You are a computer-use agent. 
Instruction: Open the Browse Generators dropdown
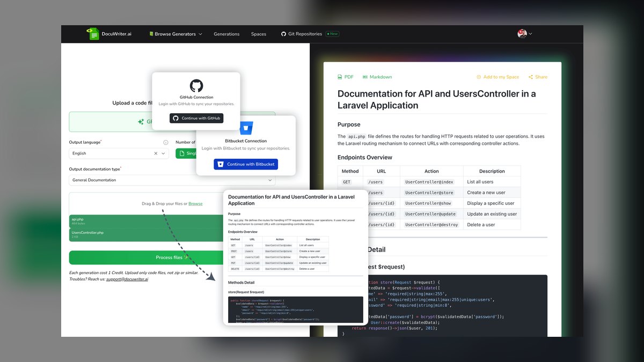(x=175, y=34)
